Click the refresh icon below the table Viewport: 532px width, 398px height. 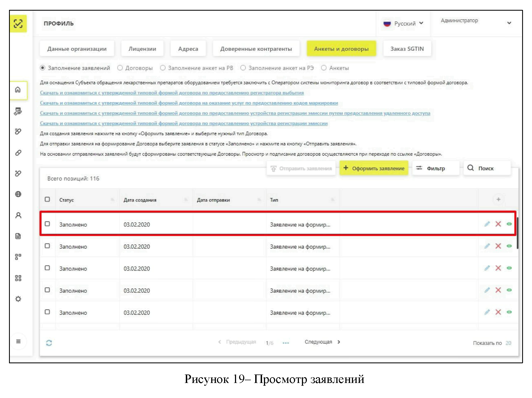click(x=49, y=343)
